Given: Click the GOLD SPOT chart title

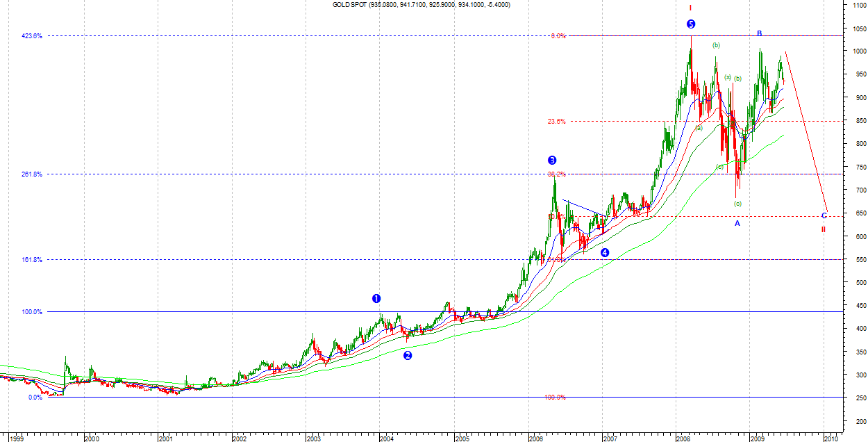Looking at the screenshot, I should click(422, 5).
